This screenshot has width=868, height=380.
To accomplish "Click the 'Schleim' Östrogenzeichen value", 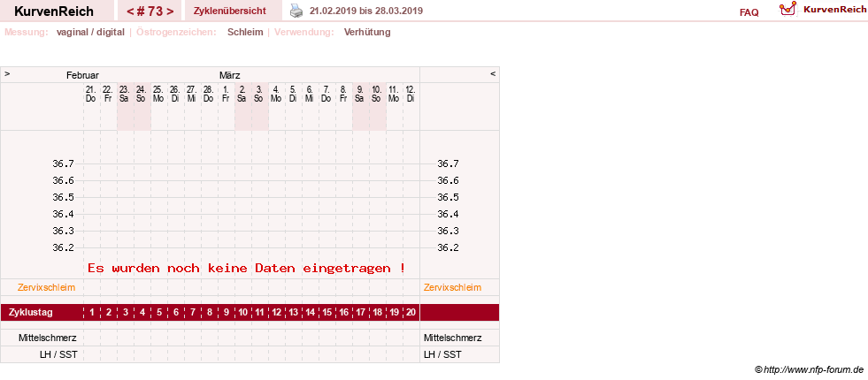I will click(x=245, y=32).
